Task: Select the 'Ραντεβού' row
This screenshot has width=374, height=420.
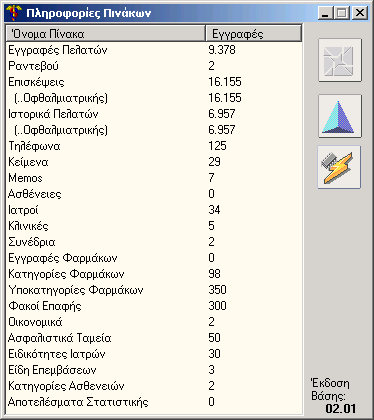Action: pos(154,66)
